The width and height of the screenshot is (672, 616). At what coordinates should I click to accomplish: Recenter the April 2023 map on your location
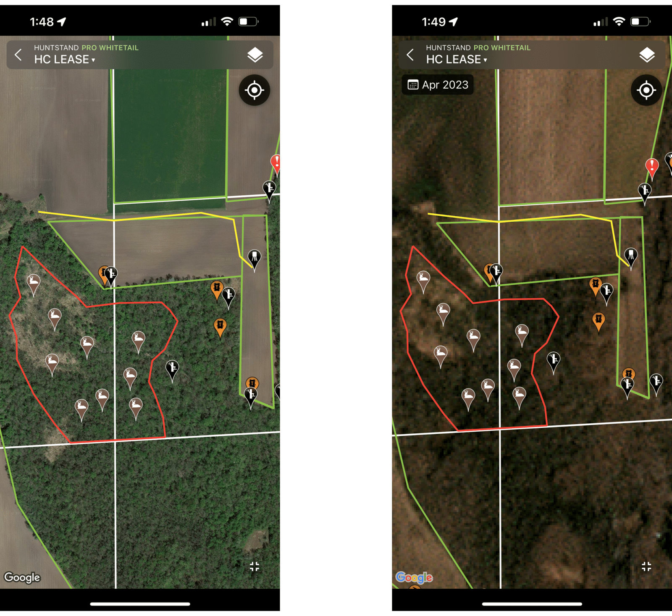pyautogui.click(x=646, y=90)
